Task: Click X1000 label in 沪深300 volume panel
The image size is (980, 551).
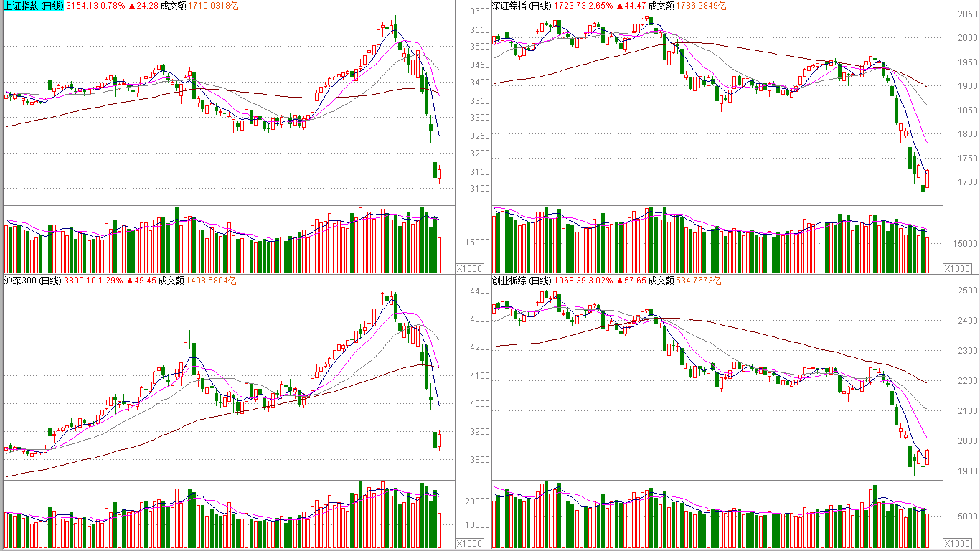Action: pyautogui.click(x=471, y=544)
